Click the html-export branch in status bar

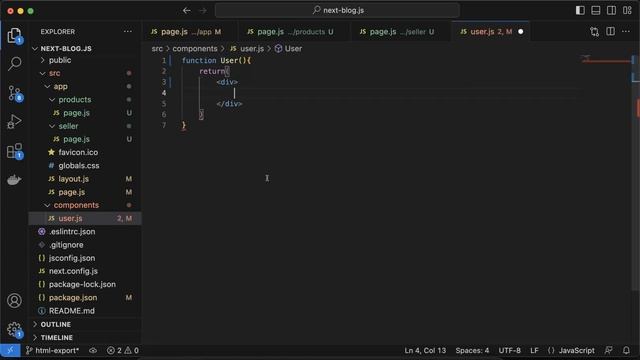pos(52,350)
